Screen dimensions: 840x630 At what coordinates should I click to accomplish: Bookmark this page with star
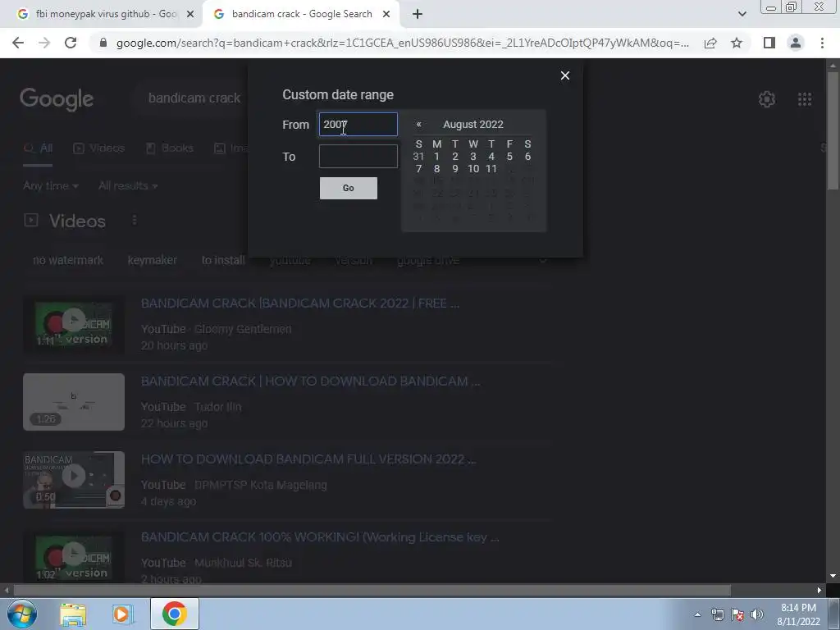[737, 43]
